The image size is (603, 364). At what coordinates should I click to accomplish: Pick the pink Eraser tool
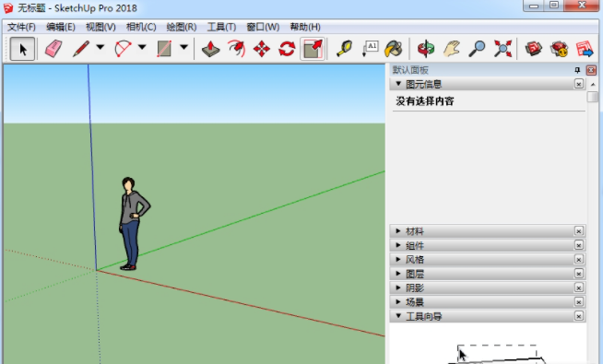pyautogui.click(x=53, y=49)
